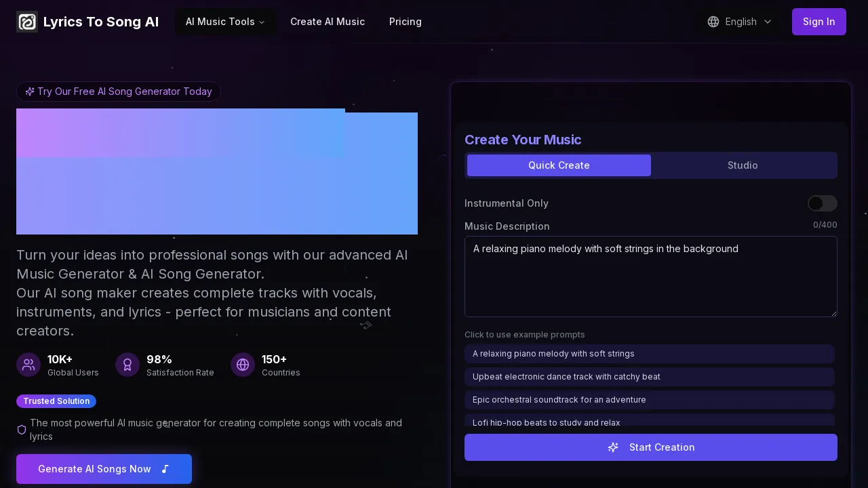Click the Lyrics To Song AI logo icon
868x488 pixels.
(x=27, y=22)
